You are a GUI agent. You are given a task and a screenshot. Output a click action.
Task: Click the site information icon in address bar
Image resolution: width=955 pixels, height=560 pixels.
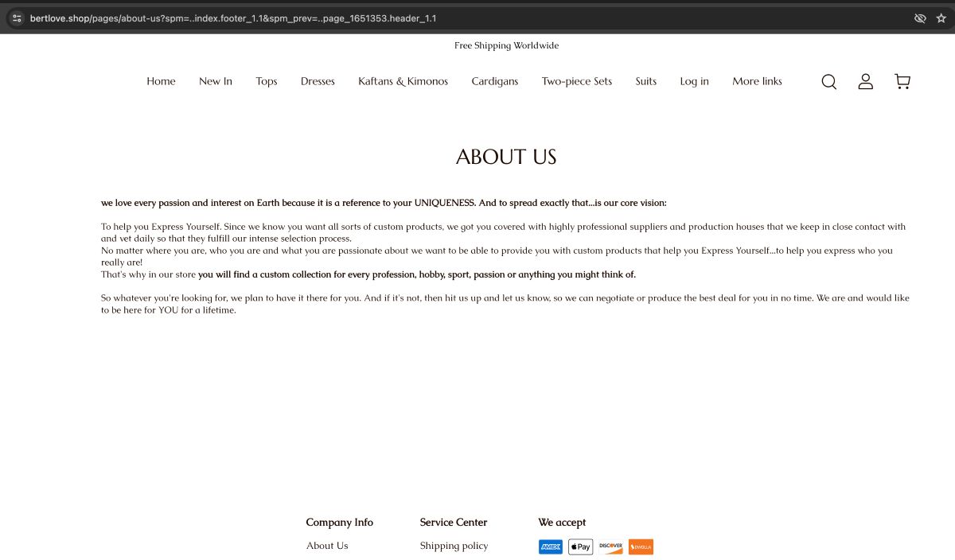pos(18,18)
